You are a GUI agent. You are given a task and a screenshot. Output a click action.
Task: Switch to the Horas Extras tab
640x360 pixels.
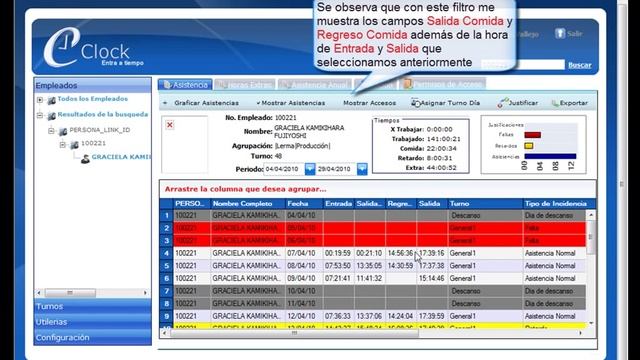pyautogui.click(x=245, y=84)
